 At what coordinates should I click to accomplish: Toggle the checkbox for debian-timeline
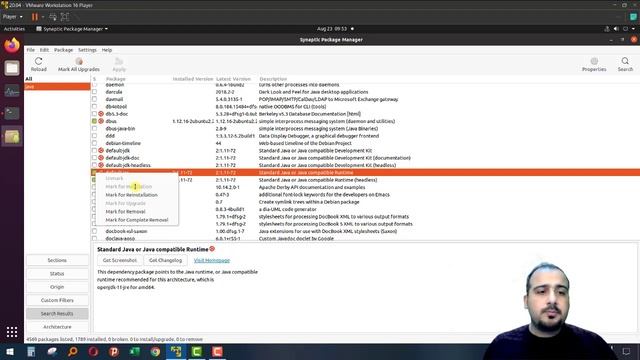(94, 143)
